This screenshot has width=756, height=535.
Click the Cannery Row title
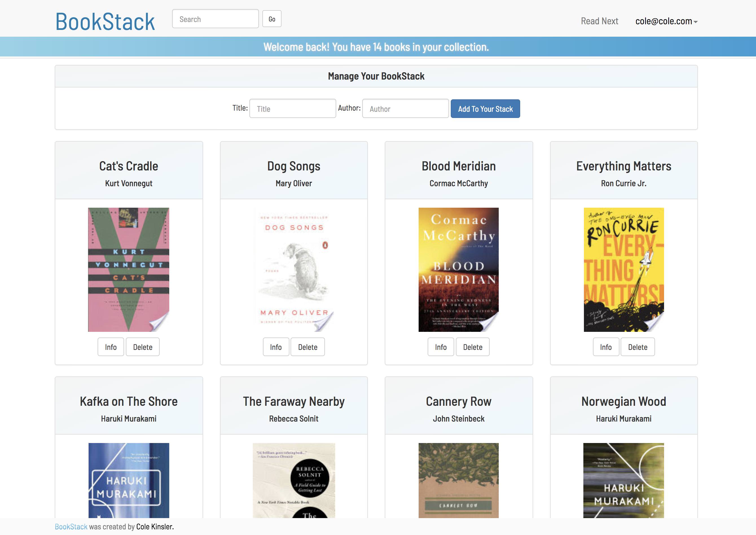(x=459, y=401)
